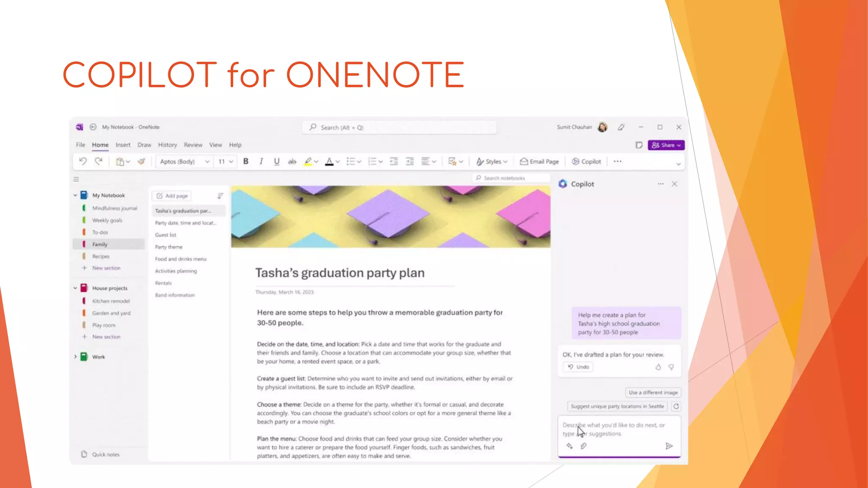The height and width of the screenshot is (488, 868).
Task: Click Undo in Copilot response
Action: (x=579, y=367)
